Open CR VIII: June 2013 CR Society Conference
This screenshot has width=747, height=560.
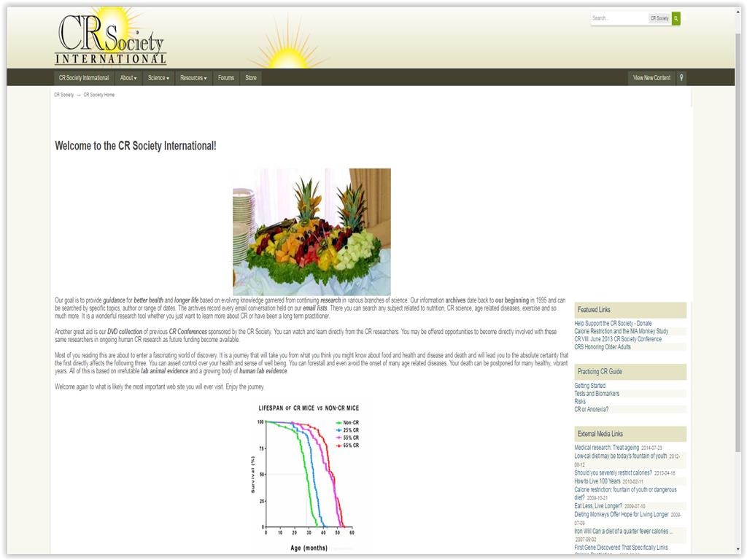tap(618, 339)
